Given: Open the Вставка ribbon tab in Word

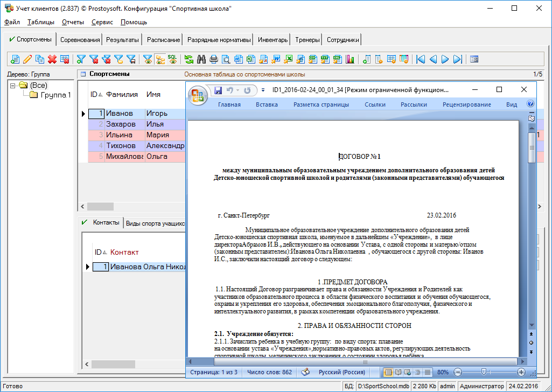Looking at the screenshot, I should 267,104.
